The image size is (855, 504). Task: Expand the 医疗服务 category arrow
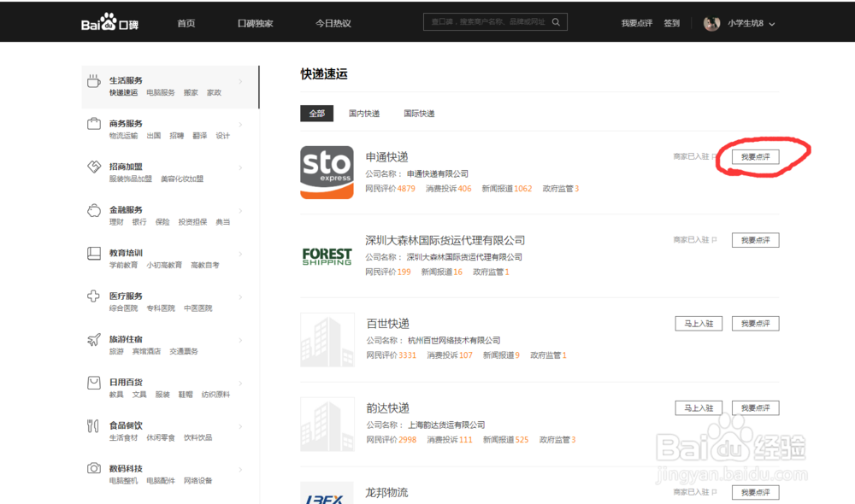(x=240, y=297)
